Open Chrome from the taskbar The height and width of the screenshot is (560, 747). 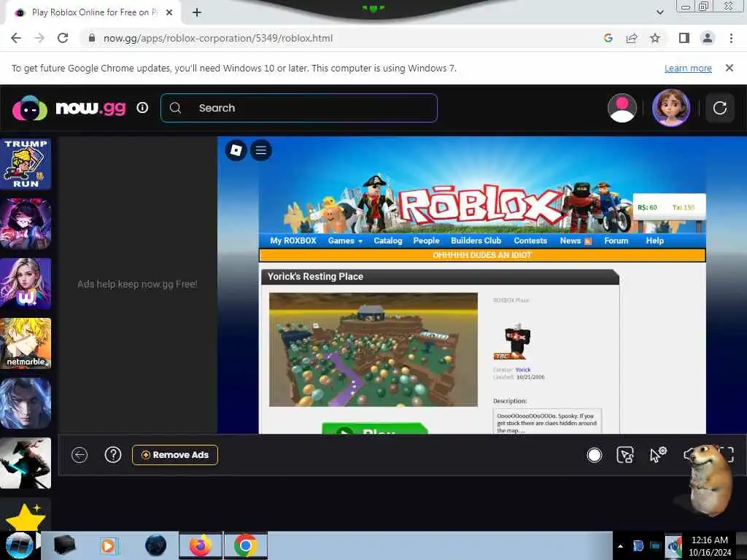(x=246, y=545)
